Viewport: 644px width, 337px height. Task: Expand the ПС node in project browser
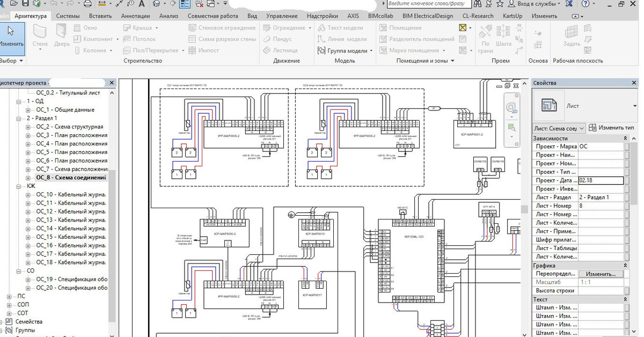pyautogui.click(x=9, y=296)
